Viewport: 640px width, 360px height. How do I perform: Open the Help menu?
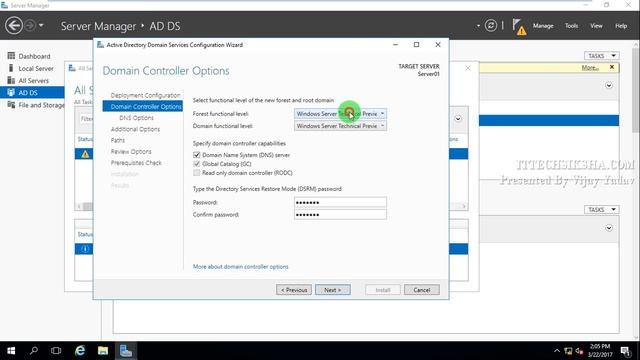pos(621,26)
